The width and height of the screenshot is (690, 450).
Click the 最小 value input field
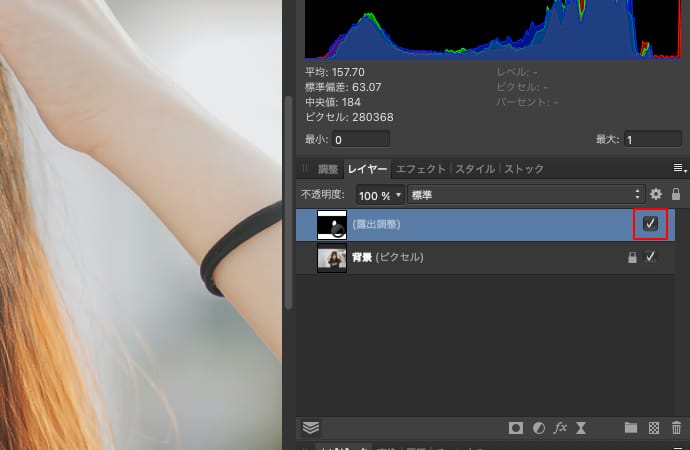364,139
